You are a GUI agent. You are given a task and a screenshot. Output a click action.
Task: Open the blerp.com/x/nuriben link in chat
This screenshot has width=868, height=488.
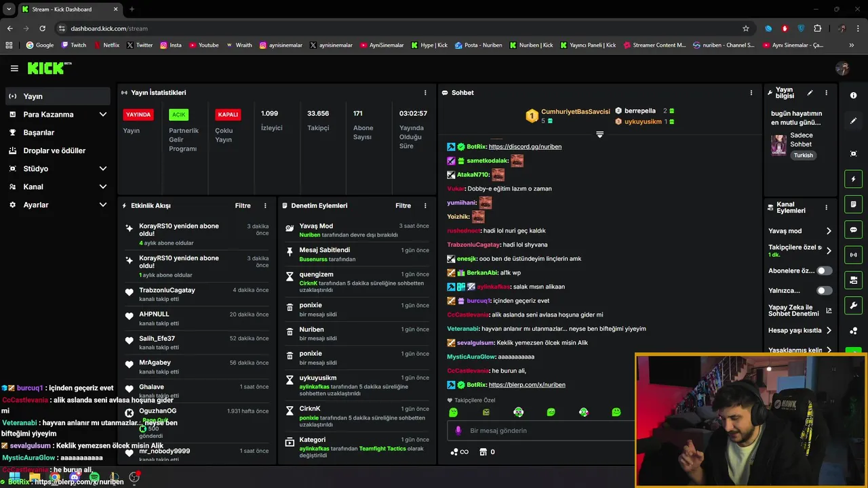pos(527,385)
